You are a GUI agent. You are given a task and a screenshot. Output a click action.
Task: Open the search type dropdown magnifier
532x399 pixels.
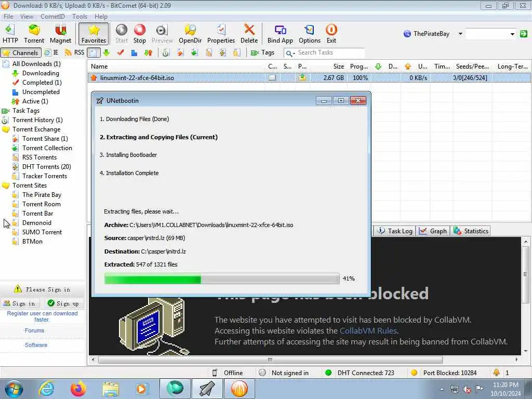290,53
